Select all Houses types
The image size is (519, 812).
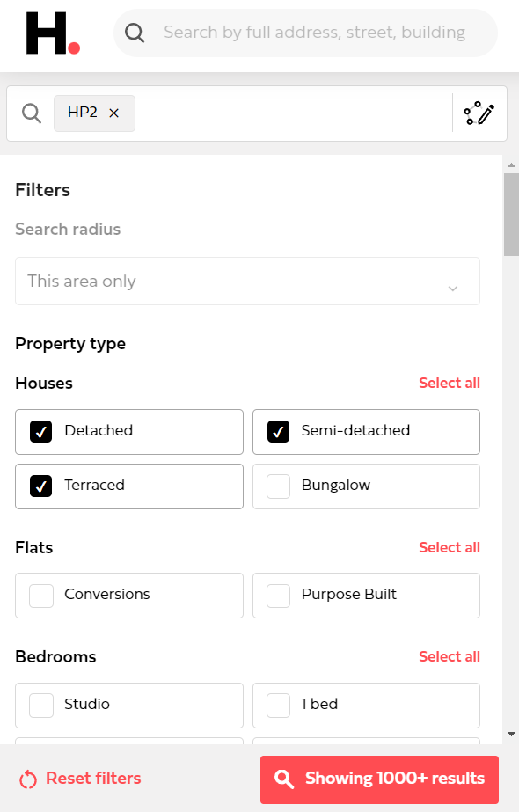(x=450, y=384)
